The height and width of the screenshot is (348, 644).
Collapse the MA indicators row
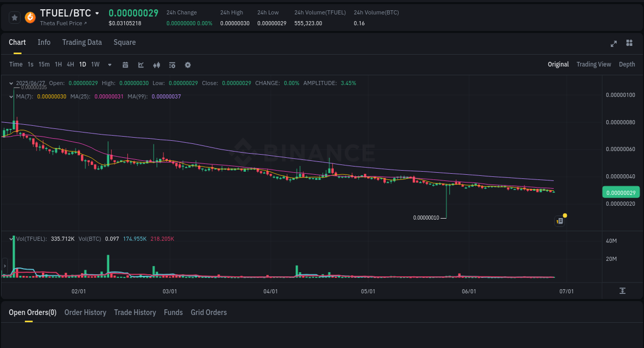click(11, 96)
